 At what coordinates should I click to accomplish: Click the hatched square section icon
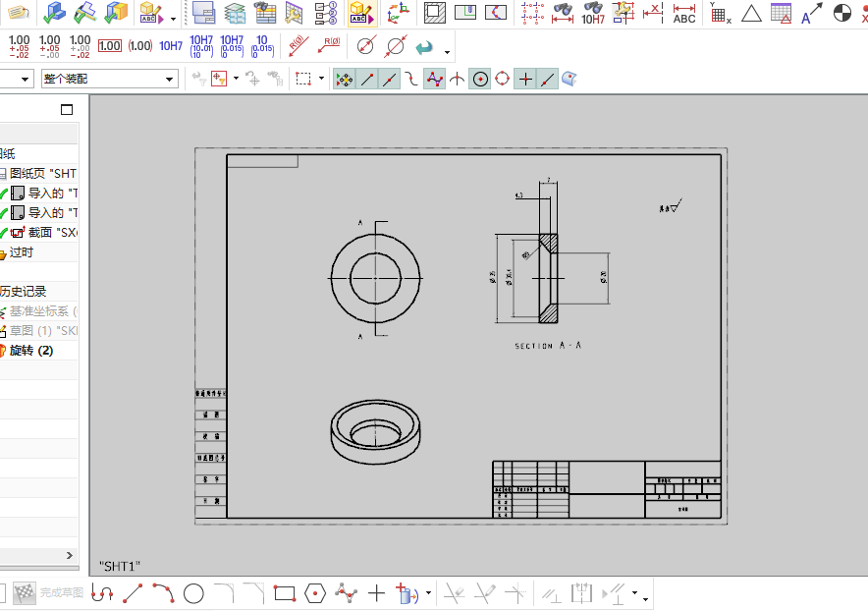tap(435, 12)
